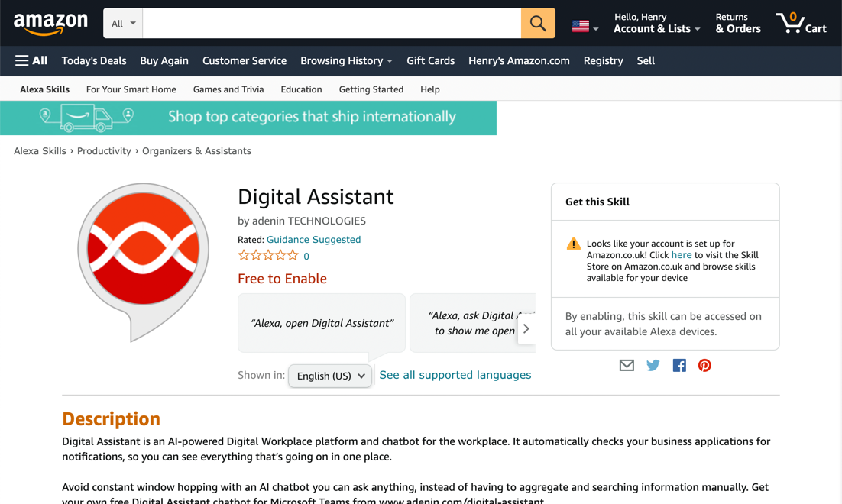This screenshot has height=504, width=842.
Task: Click the 'here' Amazon.co.uk link
Action: click(682, 255)
